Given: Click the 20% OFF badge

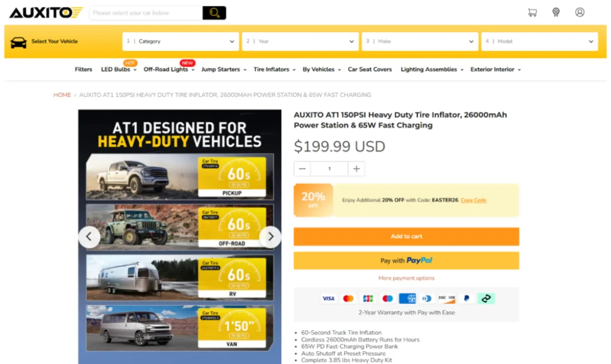Looking at the screenshot, I should pyautogui.click(x=313, y=199).
